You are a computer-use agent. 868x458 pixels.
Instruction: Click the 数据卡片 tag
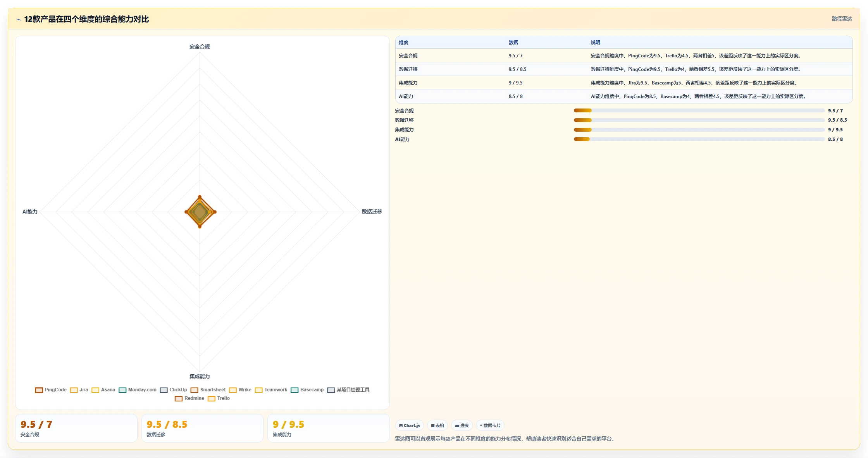pos(490,425)
